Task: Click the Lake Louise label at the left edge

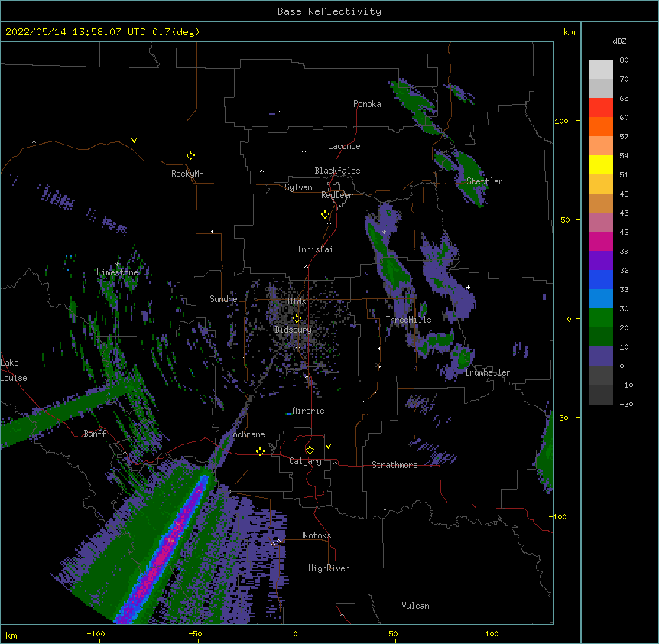Action: (x=14, y=370)
